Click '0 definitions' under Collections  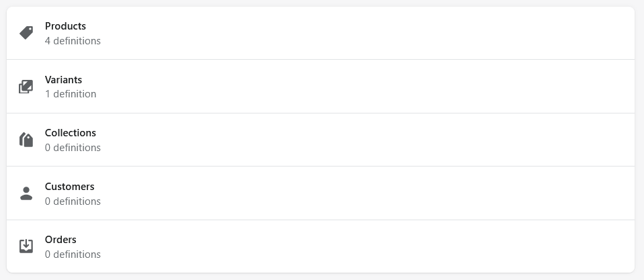(73, 148)
